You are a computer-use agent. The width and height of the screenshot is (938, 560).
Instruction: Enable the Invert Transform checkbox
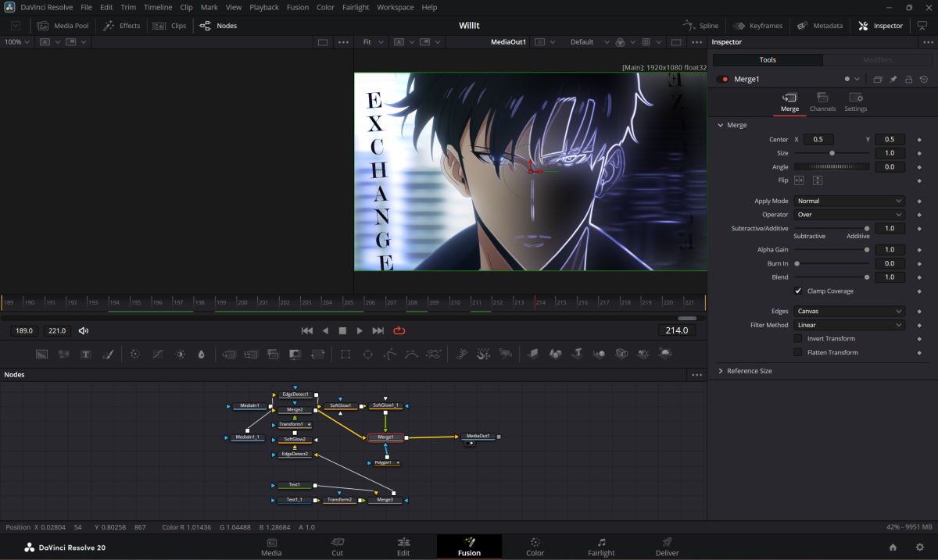[798, 339]
